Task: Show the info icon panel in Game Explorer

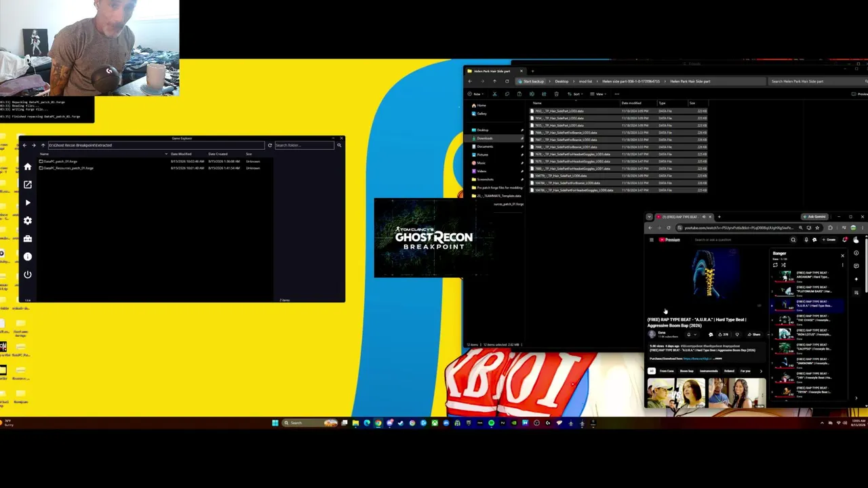Action: pyautogui.click(x=28, y=256)
